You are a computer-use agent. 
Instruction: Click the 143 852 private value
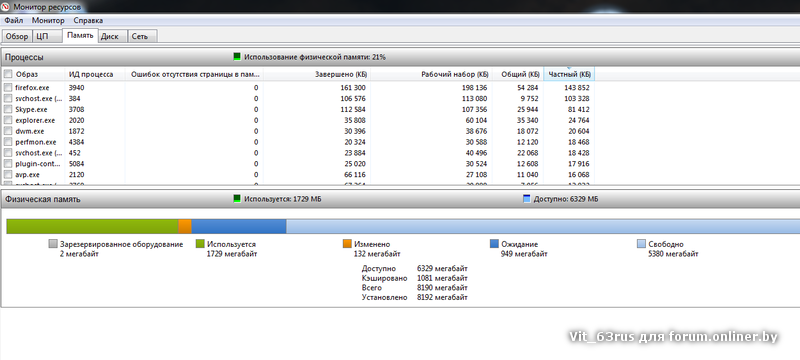tap(577, 88)
